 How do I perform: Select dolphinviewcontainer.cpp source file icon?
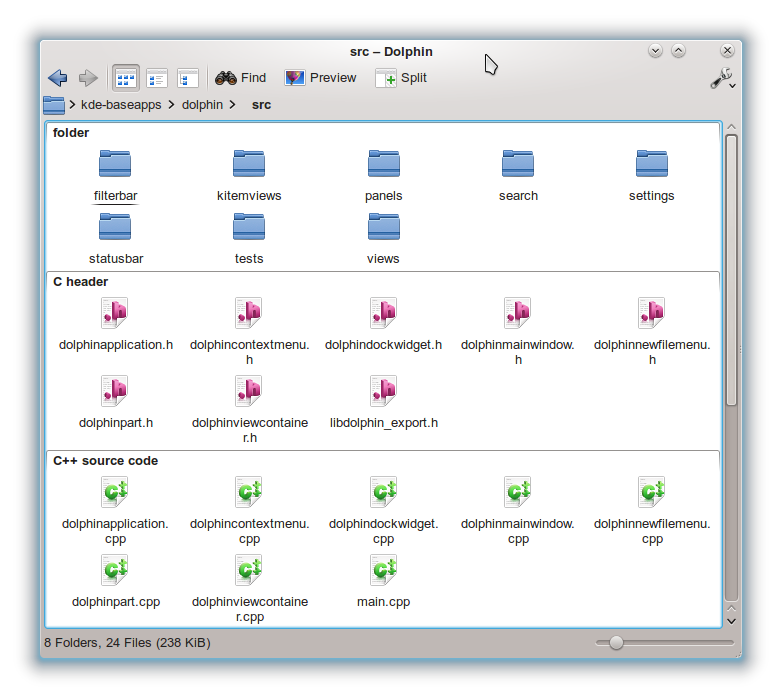(x=249, y=569)
